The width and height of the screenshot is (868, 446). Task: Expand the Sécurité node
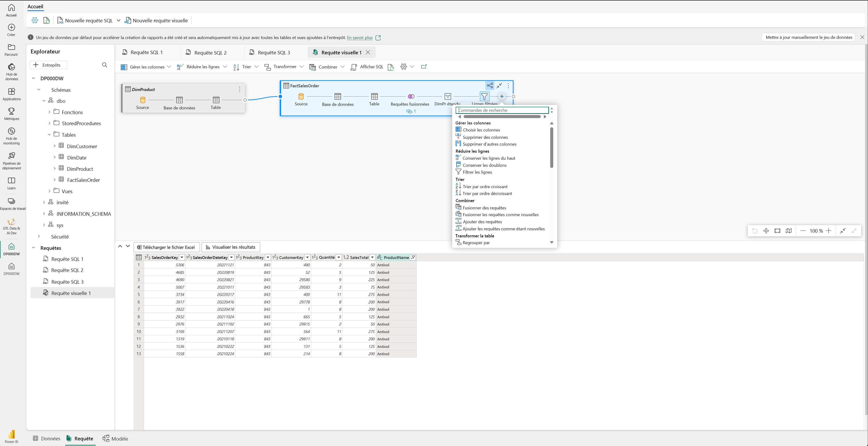pos(38,236)
